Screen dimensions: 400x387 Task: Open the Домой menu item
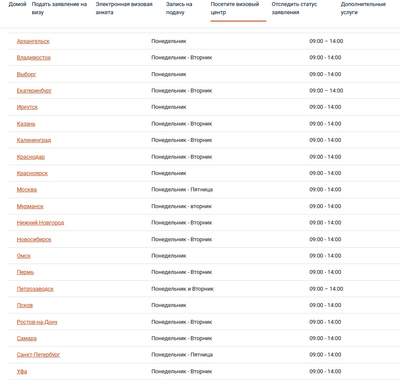coord(17,4)
